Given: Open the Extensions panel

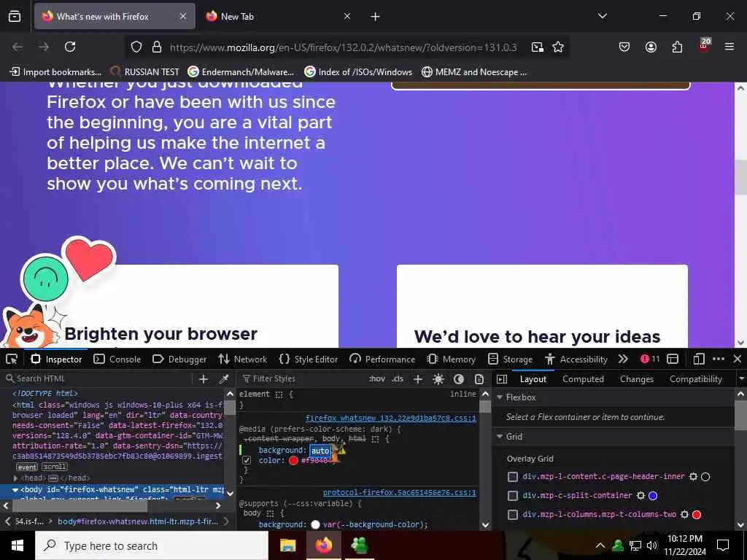Looking at the screenshot, I should (x=677, y=47).
